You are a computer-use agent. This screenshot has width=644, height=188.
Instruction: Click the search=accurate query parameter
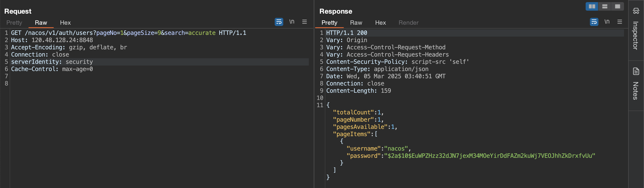click(x=190, y=33)
